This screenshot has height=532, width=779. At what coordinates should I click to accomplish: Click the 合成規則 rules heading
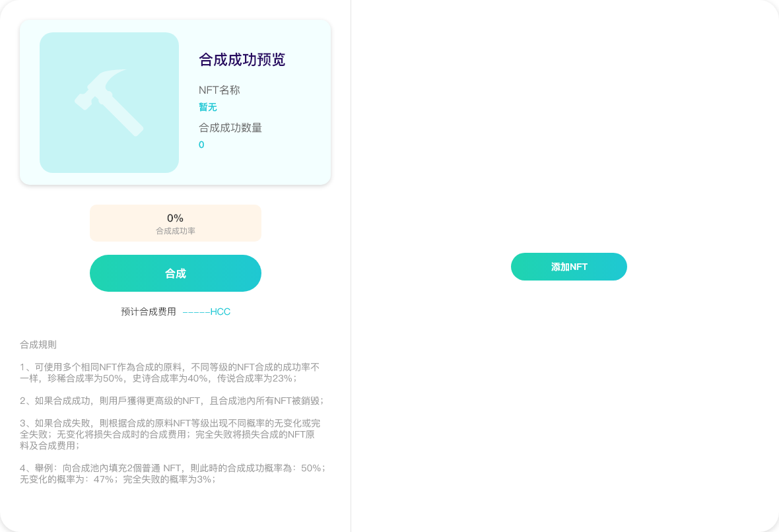[x=38, y=345]
